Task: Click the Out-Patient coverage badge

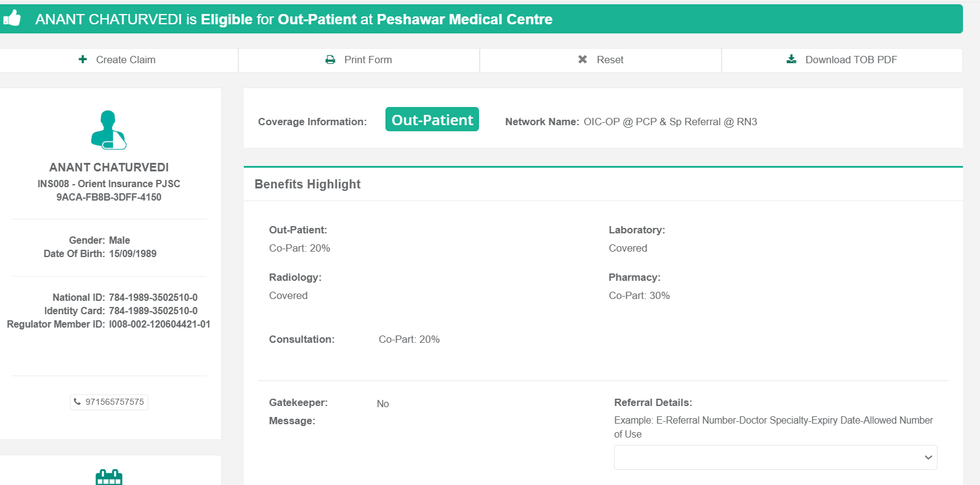Action: (x=432, y=120)
